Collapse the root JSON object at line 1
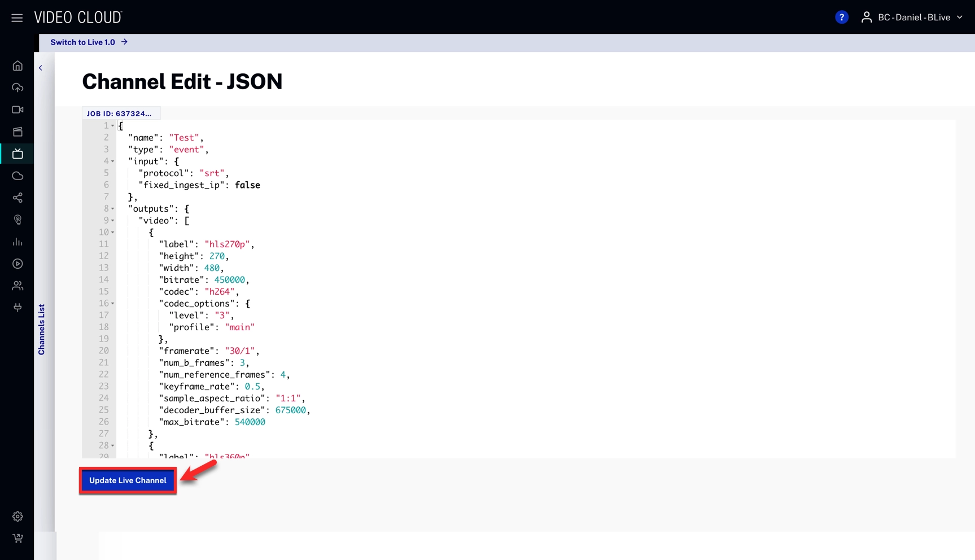The height and width of the screenshot is (560, 975). (113, 126)
